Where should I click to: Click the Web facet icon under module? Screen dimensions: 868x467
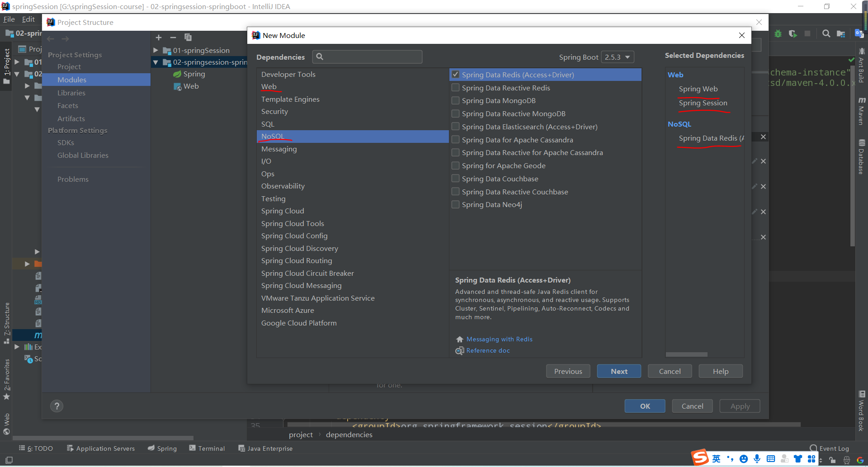pos(177,86)
